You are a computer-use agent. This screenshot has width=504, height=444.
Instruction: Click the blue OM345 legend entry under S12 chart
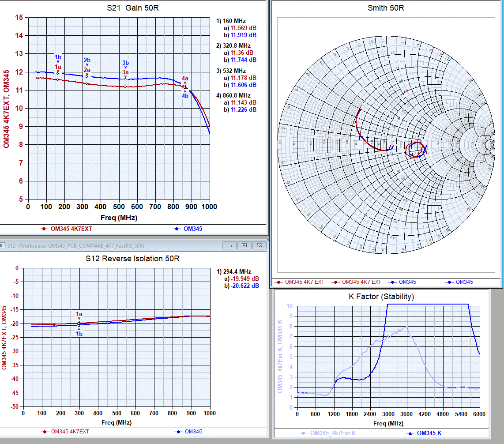[x=188, y=432]
